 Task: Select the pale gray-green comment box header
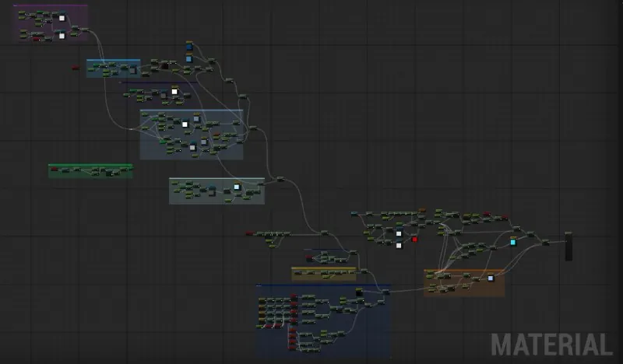216,179
